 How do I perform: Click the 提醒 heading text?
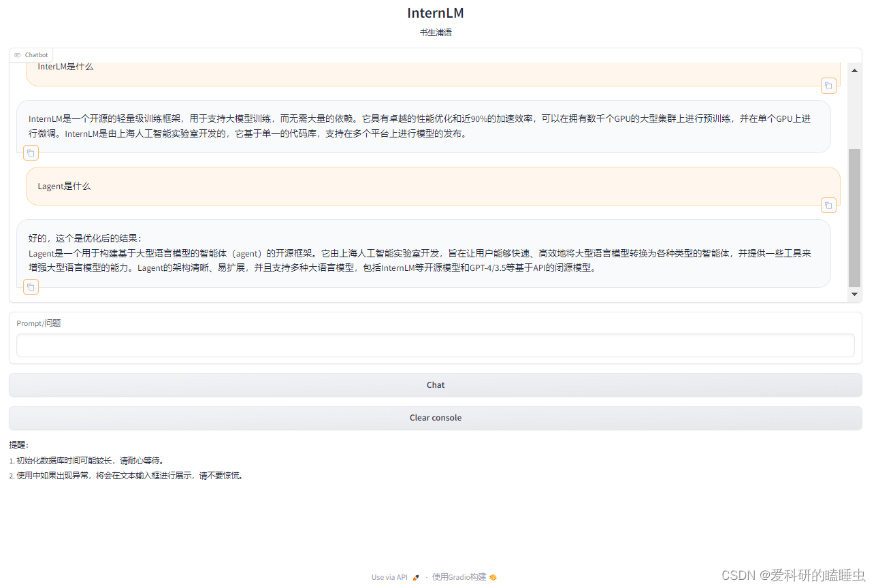[x=19, y=445]
